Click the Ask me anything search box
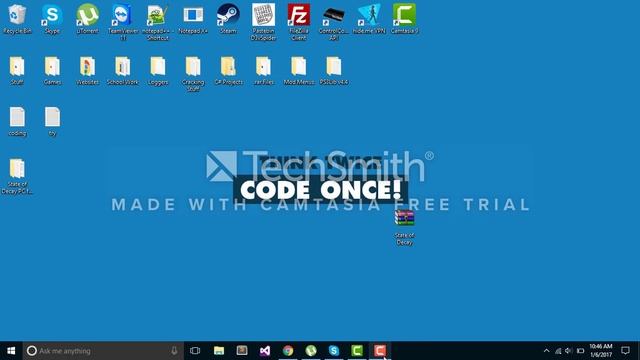 point(103,351)
